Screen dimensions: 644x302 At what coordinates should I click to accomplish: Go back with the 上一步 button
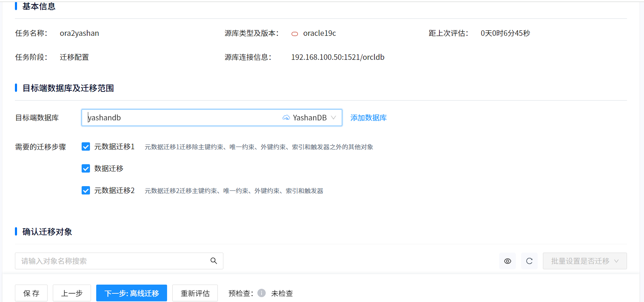pos(72,293)
